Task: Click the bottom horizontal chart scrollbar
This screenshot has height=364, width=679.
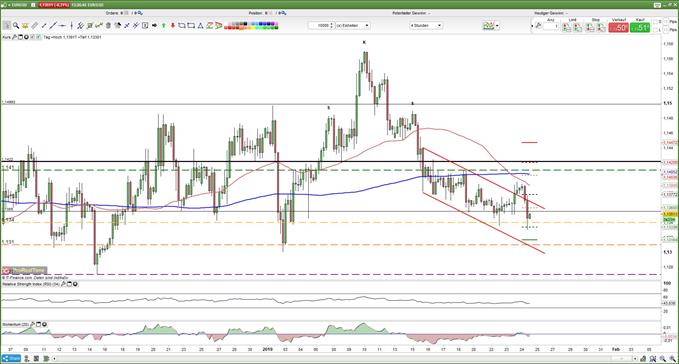Action: 344,359
